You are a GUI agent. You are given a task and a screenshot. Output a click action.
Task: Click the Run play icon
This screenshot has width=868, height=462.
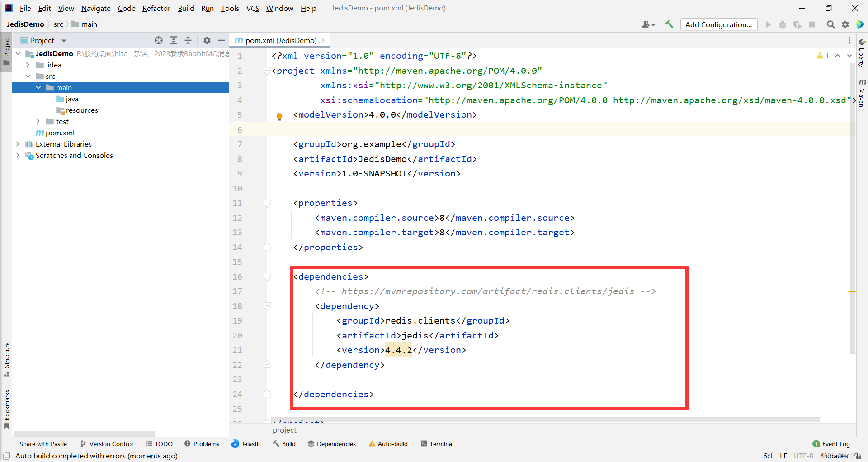(768, 24)
